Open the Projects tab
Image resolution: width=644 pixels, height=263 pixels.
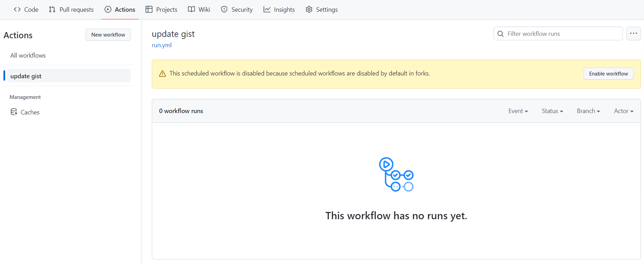pyautogui.click(x=161, y=10)
